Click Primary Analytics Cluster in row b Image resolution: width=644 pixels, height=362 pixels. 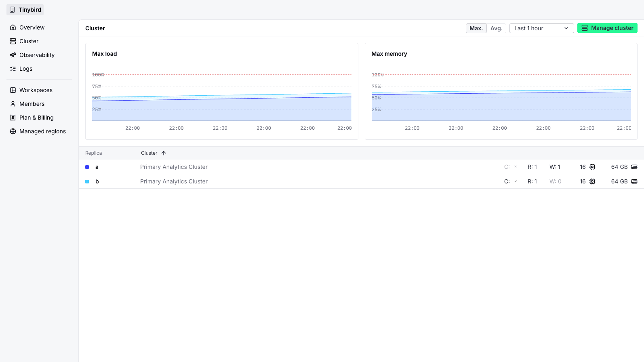174,181
